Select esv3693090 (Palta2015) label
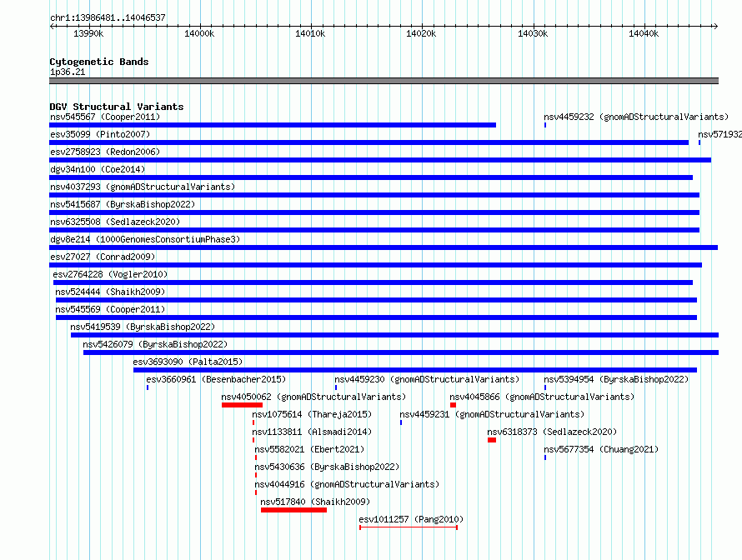 click(x=188, y=362)
